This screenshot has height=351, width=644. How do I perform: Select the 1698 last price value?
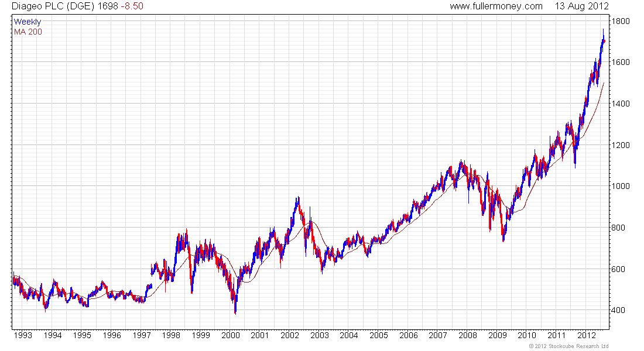pyautogui.click(x=108, y=6)
